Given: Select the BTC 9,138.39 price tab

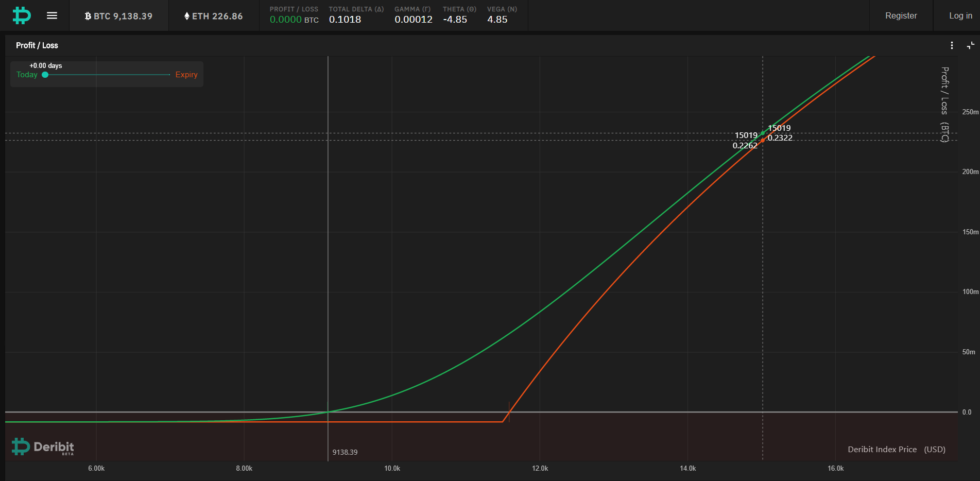Looking at the screenshot, I should [119, 16].
